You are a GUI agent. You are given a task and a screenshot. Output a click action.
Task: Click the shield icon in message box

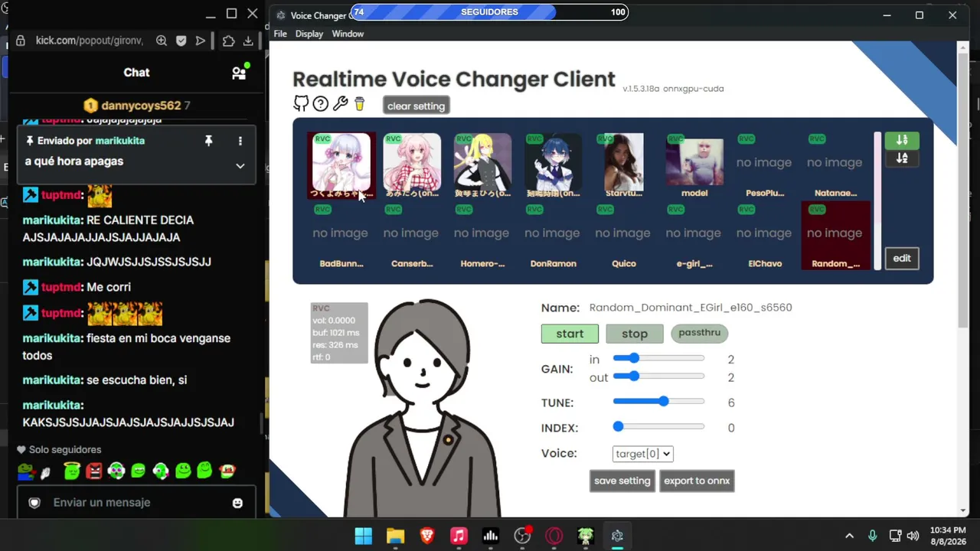(x=34, y=503)
